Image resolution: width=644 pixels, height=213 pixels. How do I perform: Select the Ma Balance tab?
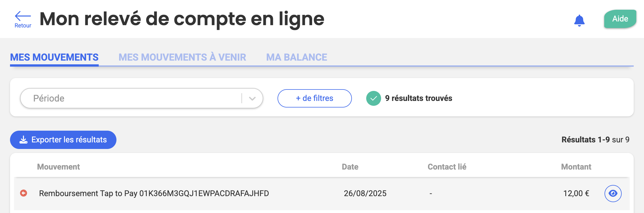(x=296, y=57)
